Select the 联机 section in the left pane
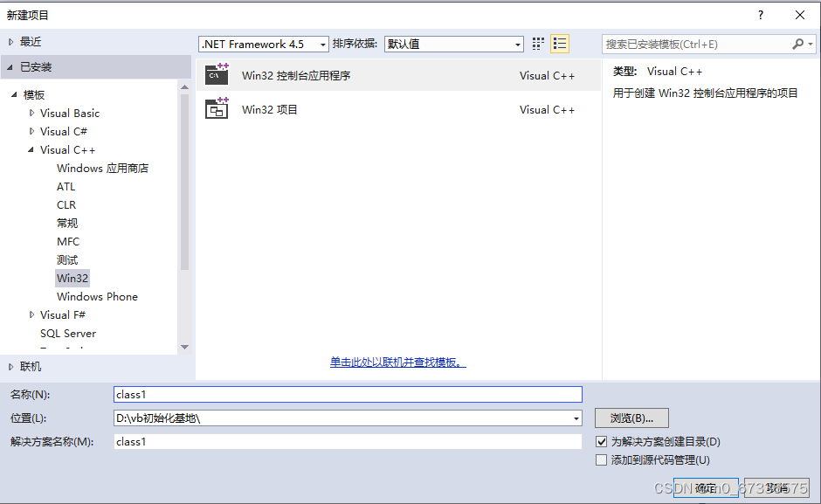 (30, 366)
